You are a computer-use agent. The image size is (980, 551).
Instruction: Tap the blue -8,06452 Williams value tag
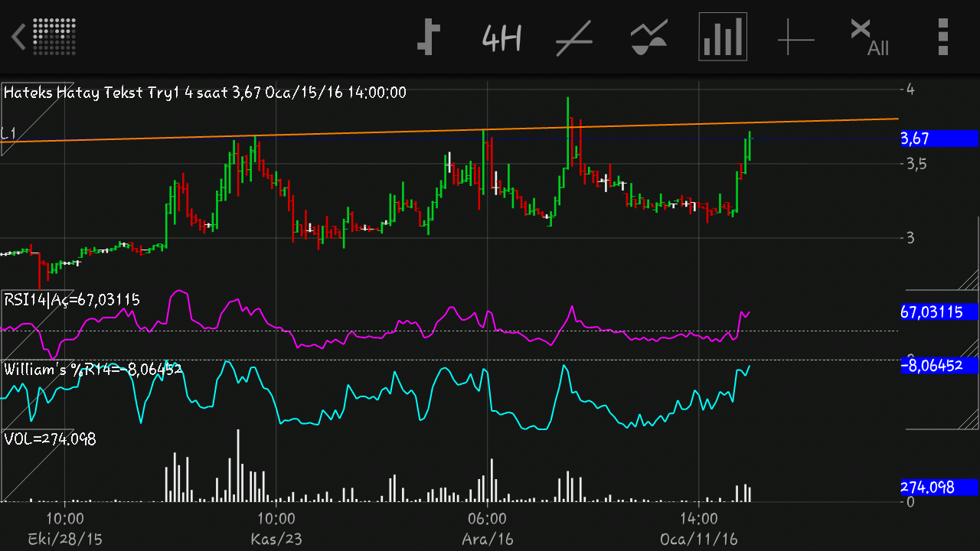click(x=939, y=366)
